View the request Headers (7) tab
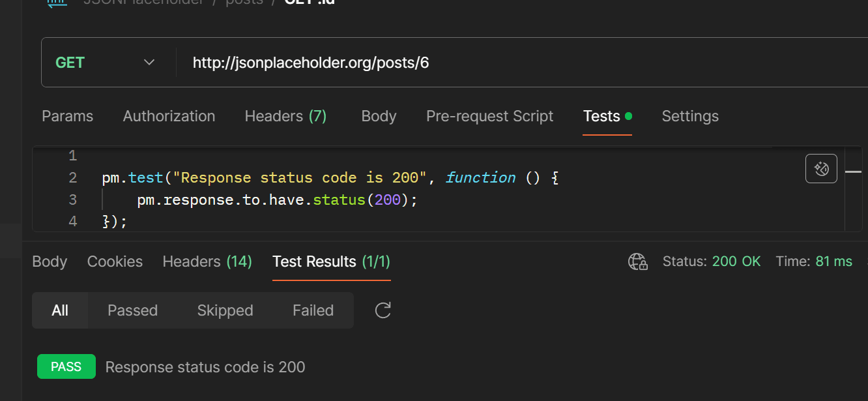 point(285,116)
